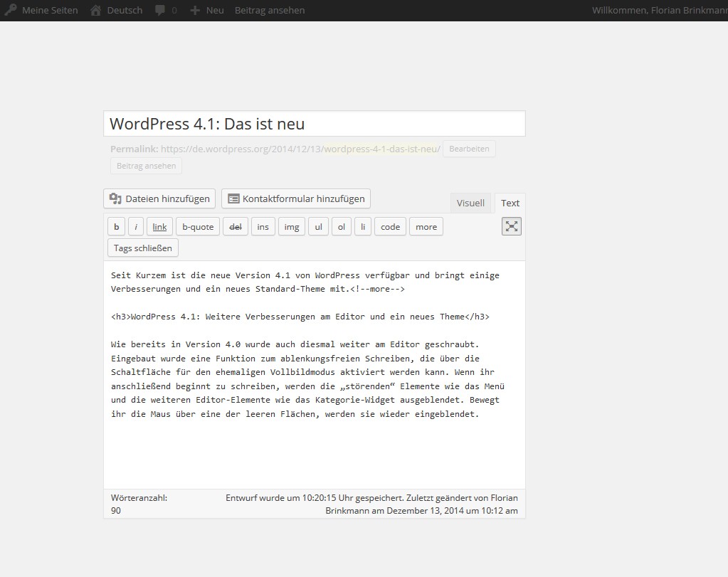The height and width of the screenshot is (577, 728).
Task: Click the line starting 'Seit Kurzem ist die neue Version'
Action: pos(305,275)
